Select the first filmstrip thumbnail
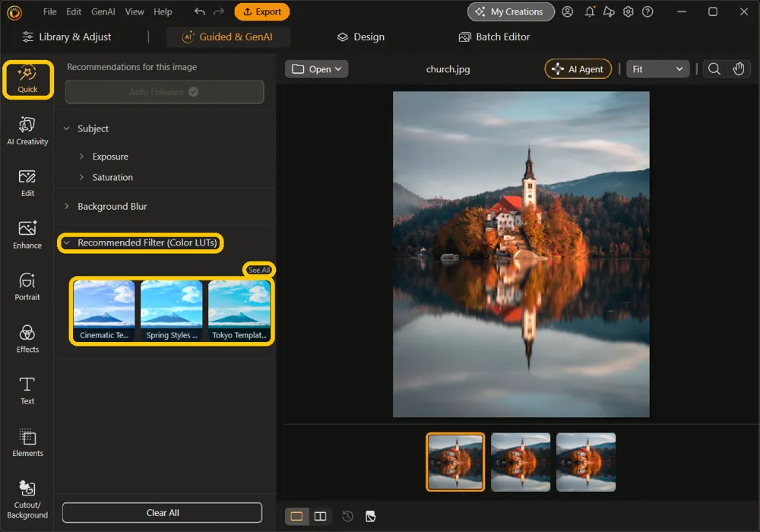 [x=455, y=462]
